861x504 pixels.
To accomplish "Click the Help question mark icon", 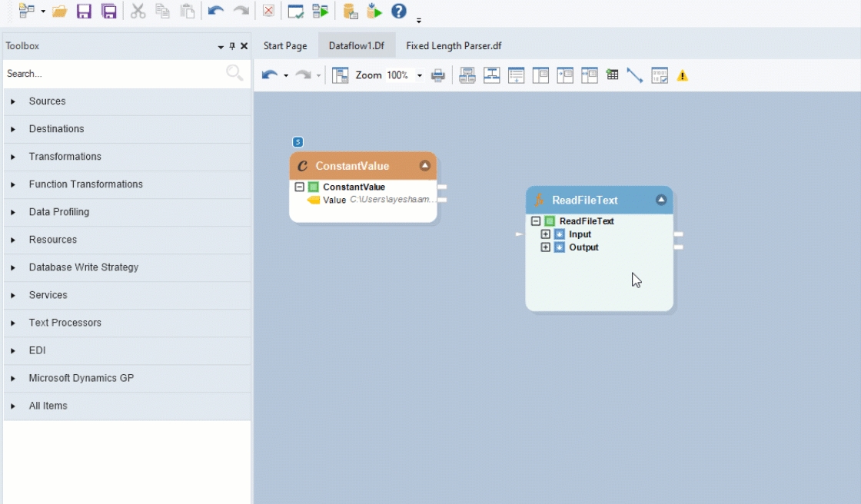I will pyautogui.click(x=398, y=12).
